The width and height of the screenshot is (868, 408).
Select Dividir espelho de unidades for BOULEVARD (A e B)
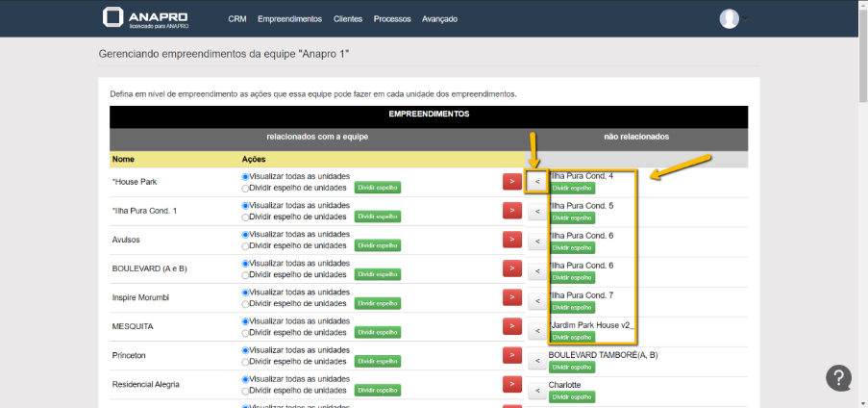pyautogui.click(x=245, y=275)
